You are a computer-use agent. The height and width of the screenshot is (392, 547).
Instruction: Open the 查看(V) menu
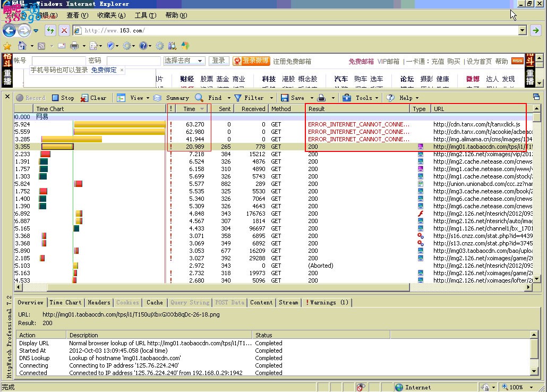(78, 15)
